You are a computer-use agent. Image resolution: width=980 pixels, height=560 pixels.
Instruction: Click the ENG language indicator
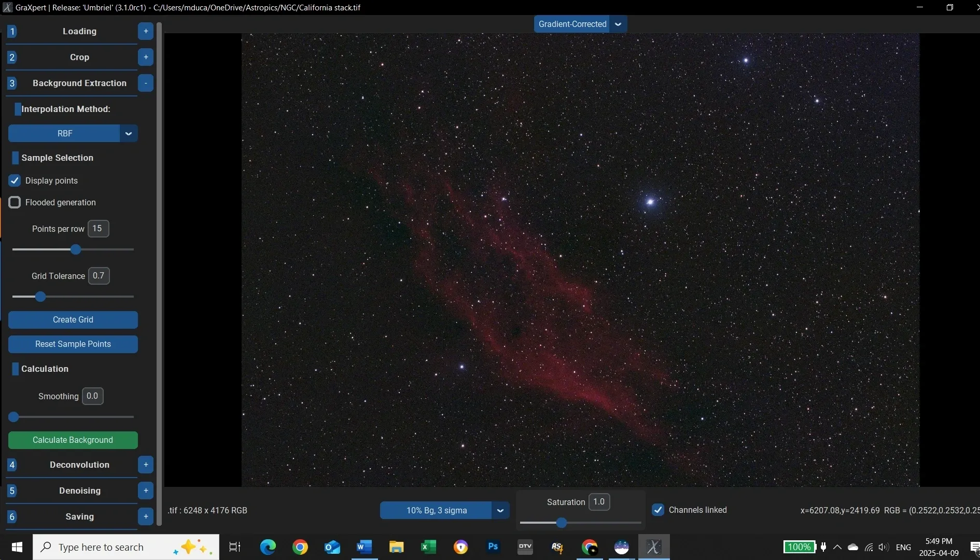[903, 547]
